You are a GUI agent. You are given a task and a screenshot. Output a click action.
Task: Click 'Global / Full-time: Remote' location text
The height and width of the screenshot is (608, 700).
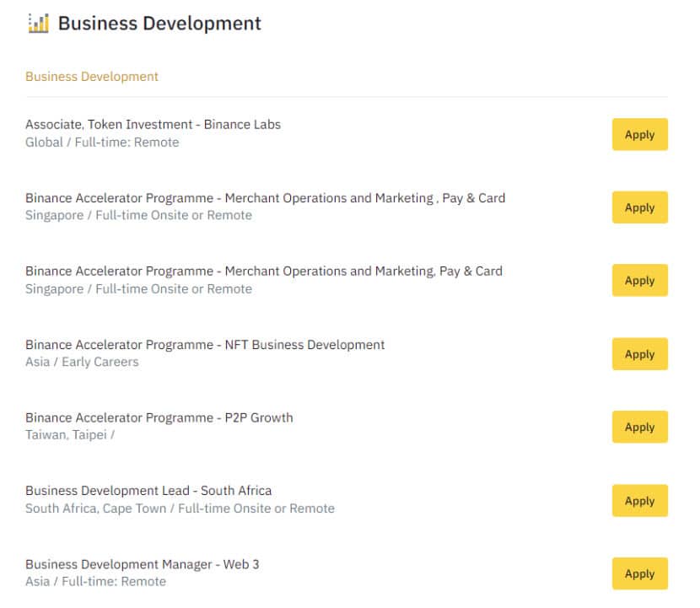(x=102, y=143)
